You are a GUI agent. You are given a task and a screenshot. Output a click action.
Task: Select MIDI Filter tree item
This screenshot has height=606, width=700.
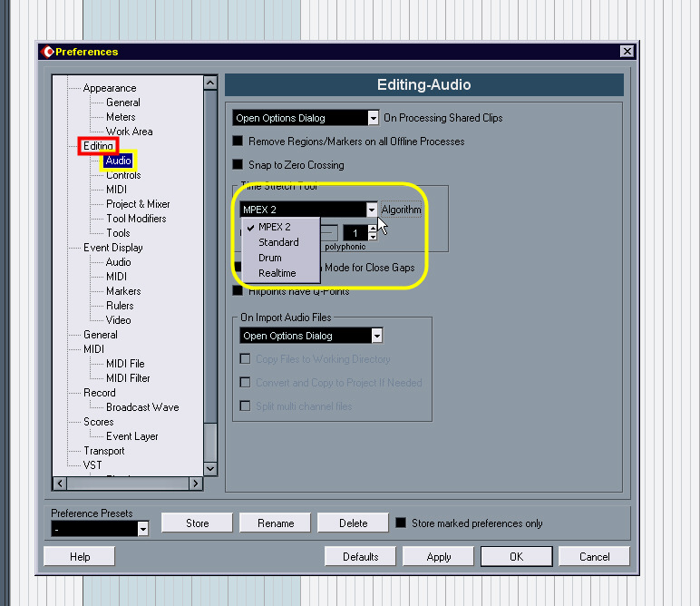pos(128,378)
